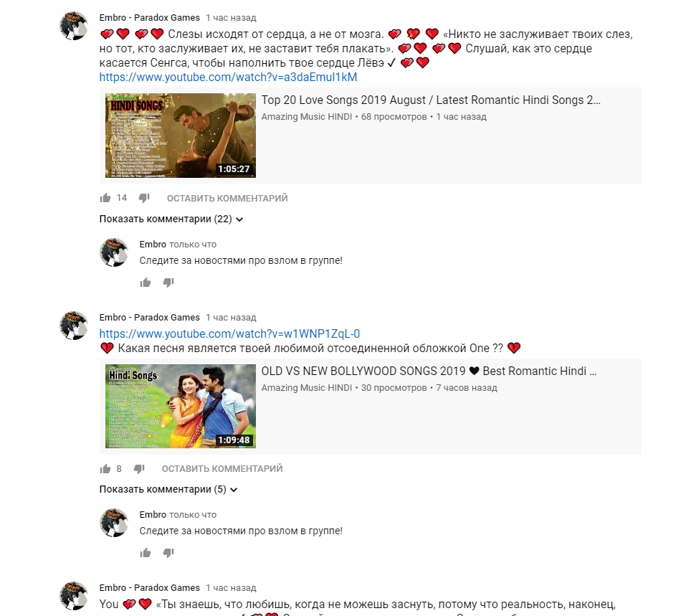
Task: Like the first Embro reply comment
Action: (146, 283)
